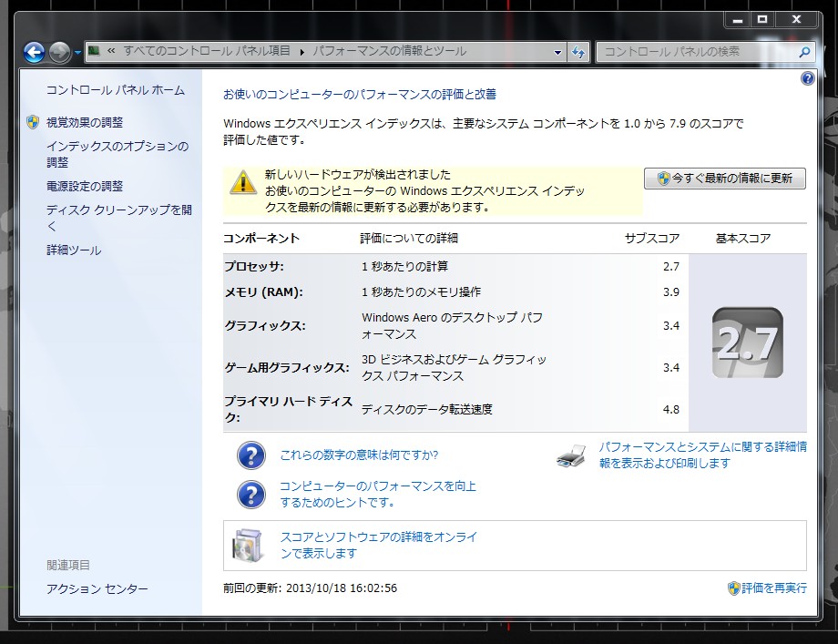This screenshot has width=838, height=644.
Task: Click 前回の更新: 2013/10/18 16:02:56 text
Action: [x=310, y=588]
